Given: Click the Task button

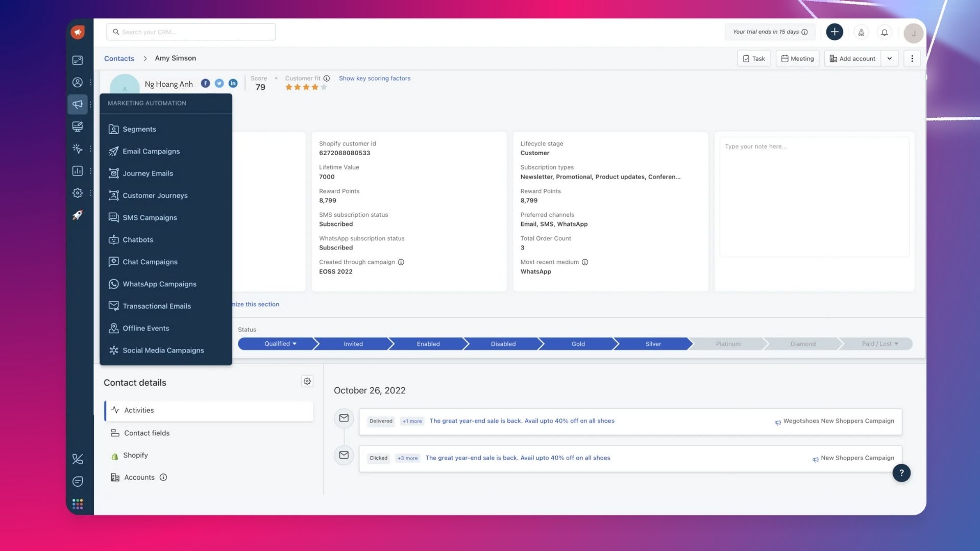Looking at the screenshot, I should click(x=754, y=59).
